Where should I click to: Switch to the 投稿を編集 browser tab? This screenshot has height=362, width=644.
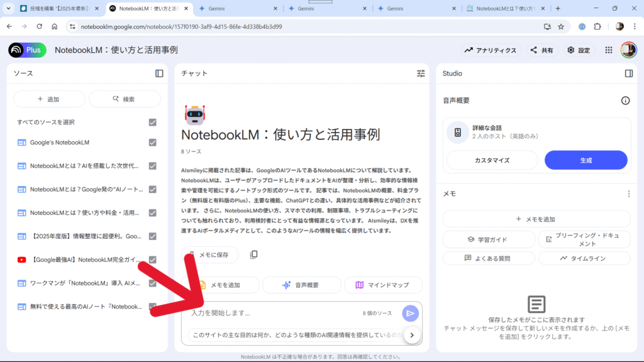click(x=60, y=8)
